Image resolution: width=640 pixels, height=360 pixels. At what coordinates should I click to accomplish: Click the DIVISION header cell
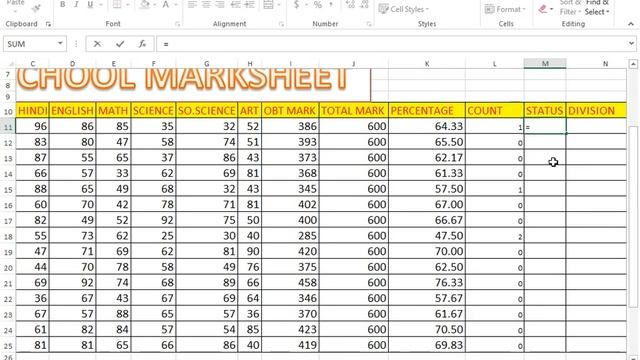click(x=596, y=110)
